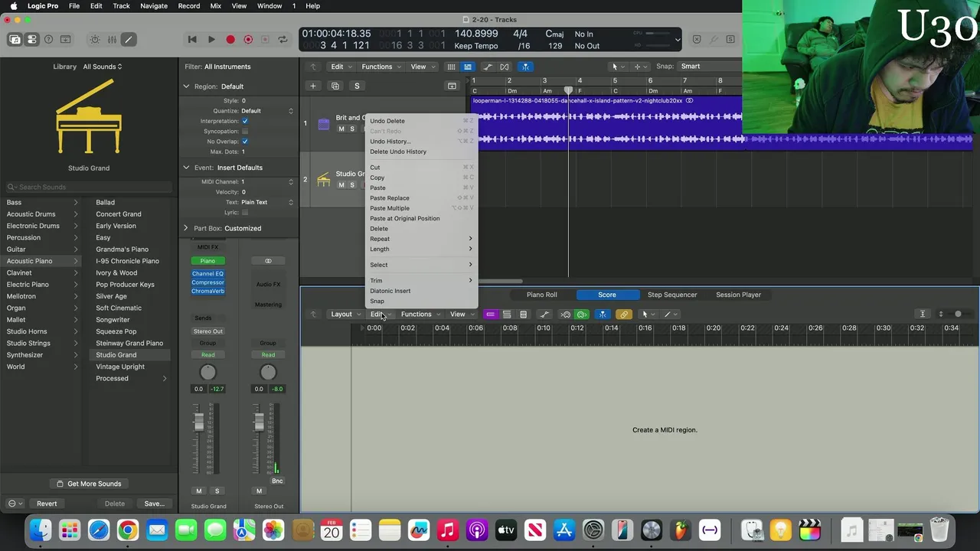Switch tracks area to grid view icon

click(451, 67)
